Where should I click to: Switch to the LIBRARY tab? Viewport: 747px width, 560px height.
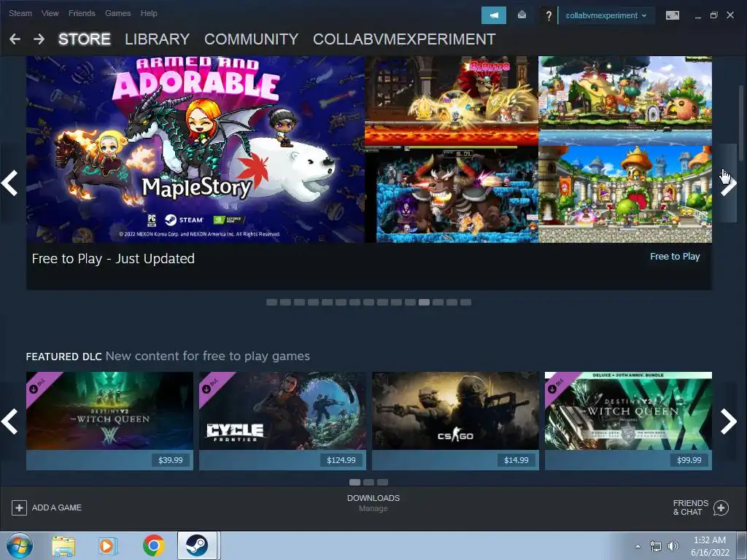click(158, 39)
